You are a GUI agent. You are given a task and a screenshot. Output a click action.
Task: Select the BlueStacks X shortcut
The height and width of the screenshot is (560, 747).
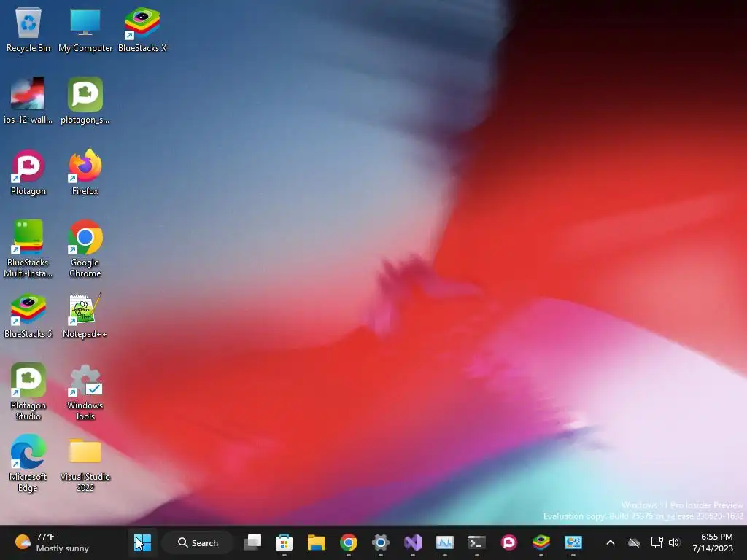142,29
